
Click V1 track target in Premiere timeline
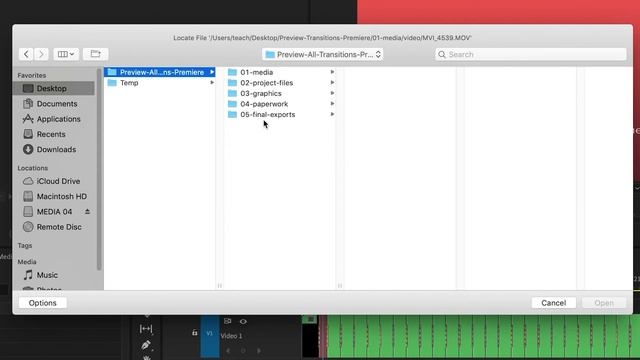point(210,334)
